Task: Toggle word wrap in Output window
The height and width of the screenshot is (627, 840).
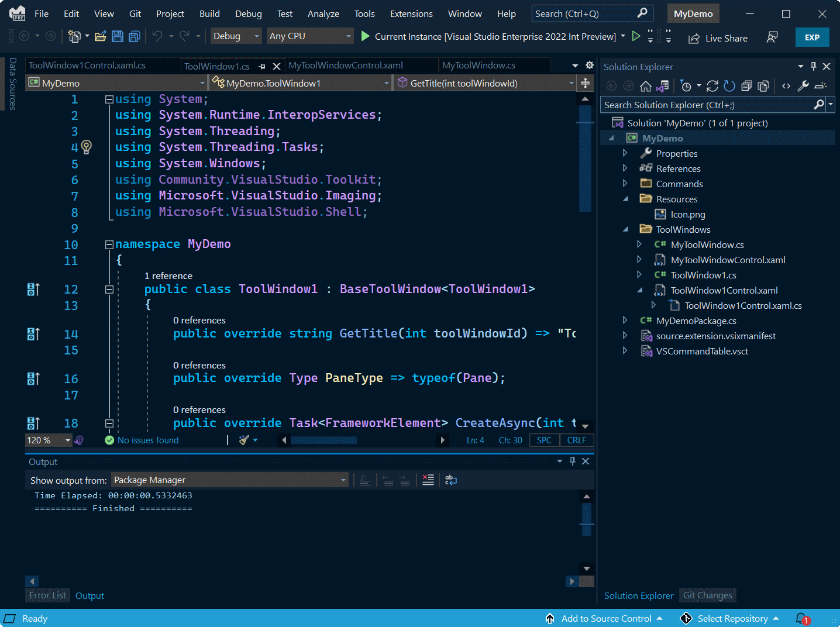Action: click(450, 480)
